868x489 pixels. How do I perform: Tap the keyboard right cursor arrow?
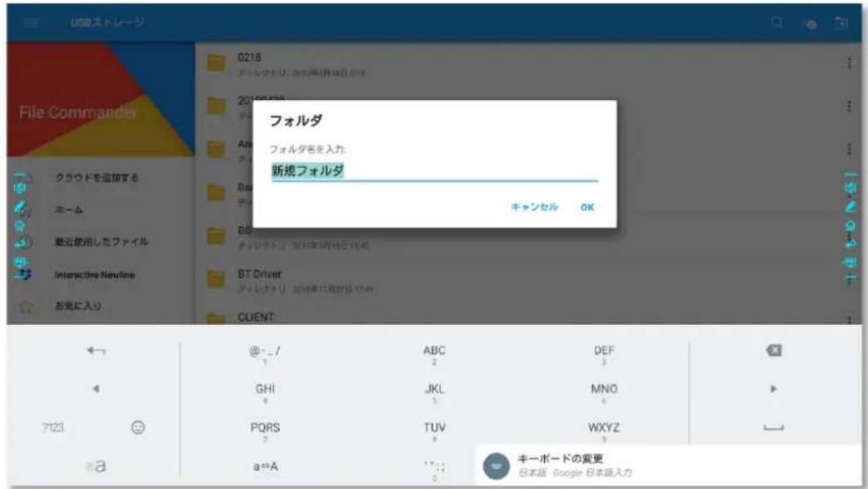click(773, 389)
